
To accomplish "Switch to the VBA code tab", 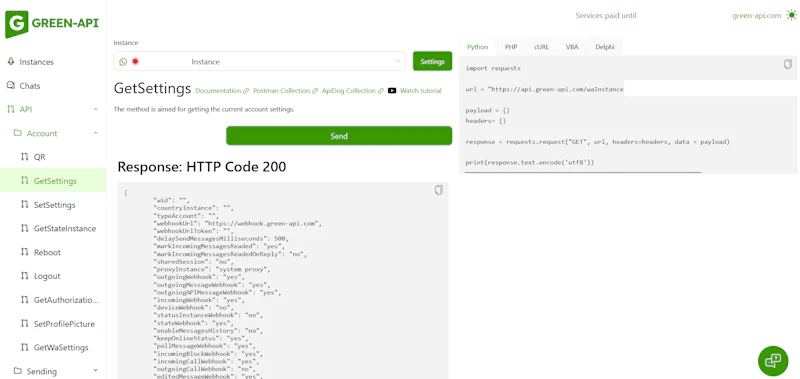I will coord(572,47).
